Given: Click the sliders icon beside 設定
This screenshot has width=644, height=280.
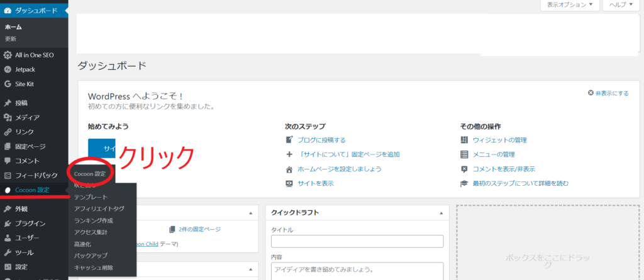Looking at the screenshot, I should tap(7, 267).
